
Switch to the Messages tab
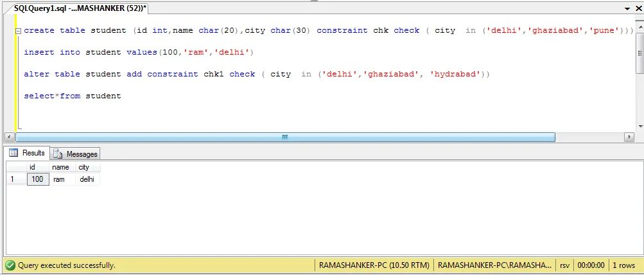coord(75,154)
